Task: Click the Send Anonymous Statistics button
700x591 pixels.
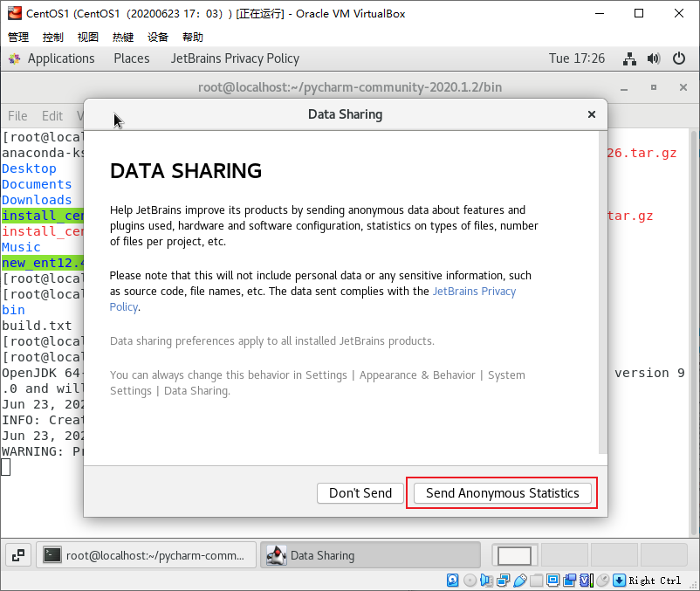Action: click(502, 493)
